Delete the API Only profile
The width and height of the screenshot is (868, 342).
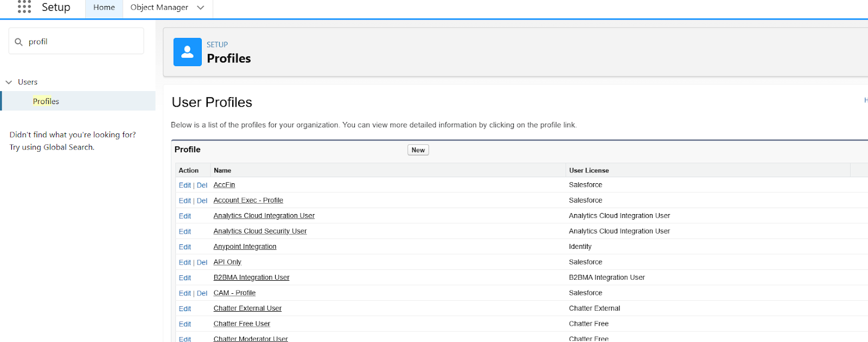click(x=202, y=262)
